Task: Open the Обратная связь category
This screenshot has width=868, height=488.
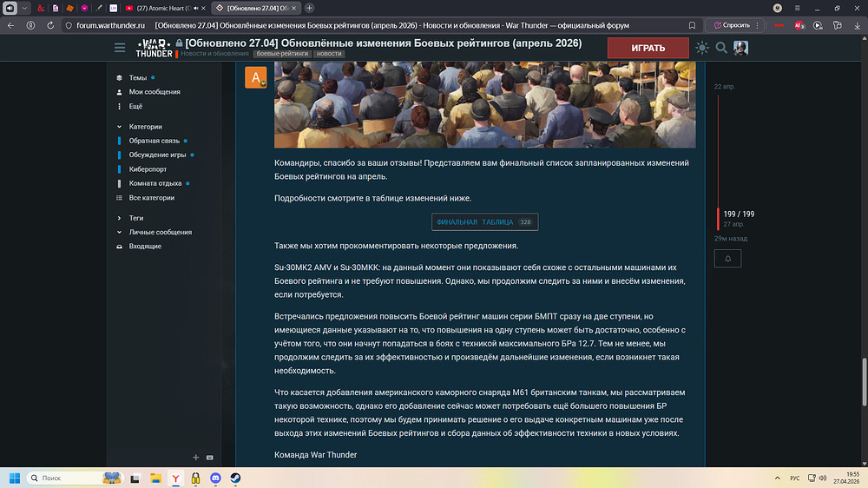Action: tap(154, 141)
